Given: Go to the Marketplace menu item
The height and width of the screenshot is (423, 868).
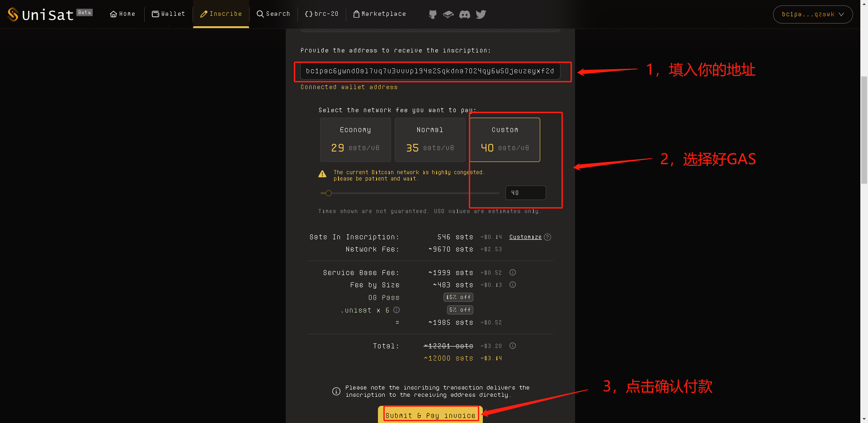Looking at the screenshot, I should [380, 14].
